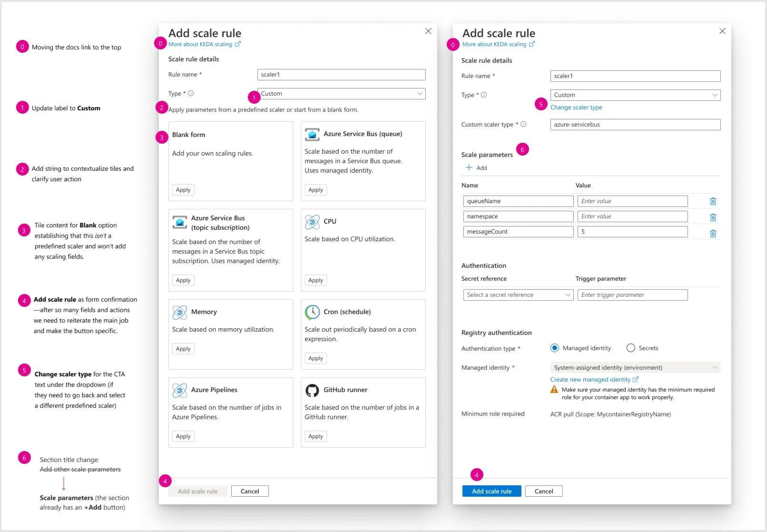The image size is (767, 532).
Task: Click the value field for queueName
Action: 632,201
